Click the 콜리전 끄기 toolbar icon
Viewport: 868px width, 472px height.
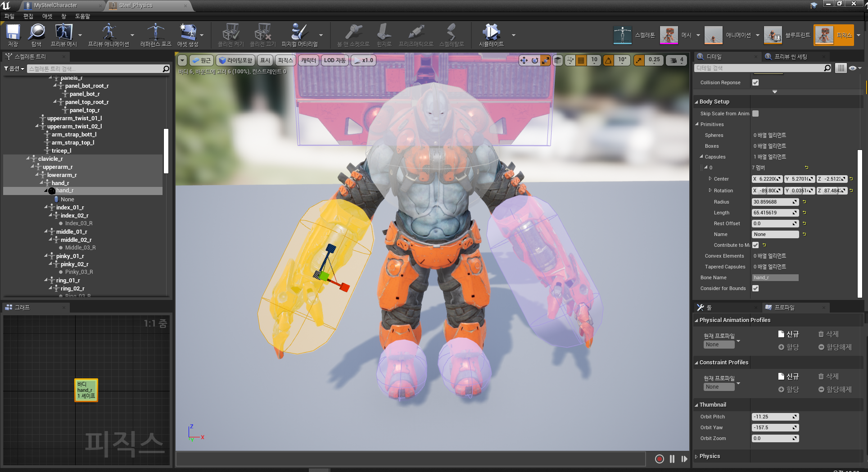click(262, 35)
